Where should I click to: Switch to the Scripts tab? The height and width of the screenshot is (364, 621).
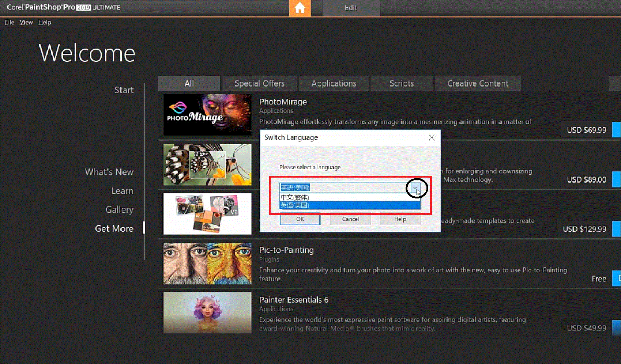402,83
